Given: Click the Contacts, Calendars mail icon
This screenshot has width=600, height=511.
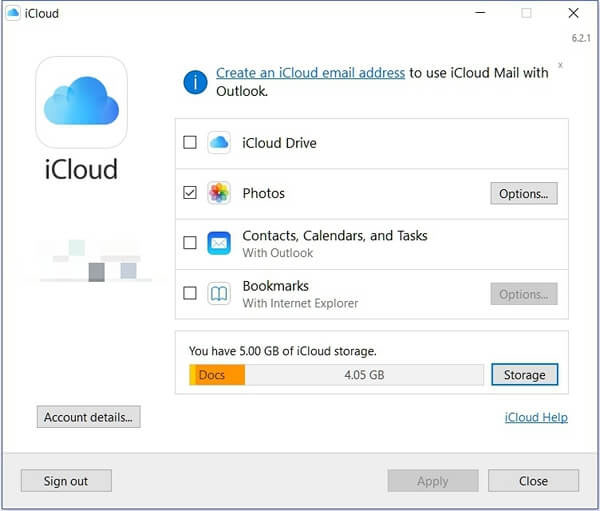Looking at the screenshot, I should pos(219,243).
